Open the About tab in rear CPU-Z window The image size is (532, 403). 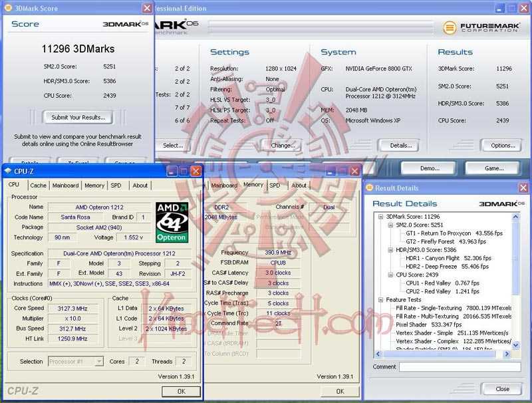click(299, 186)
